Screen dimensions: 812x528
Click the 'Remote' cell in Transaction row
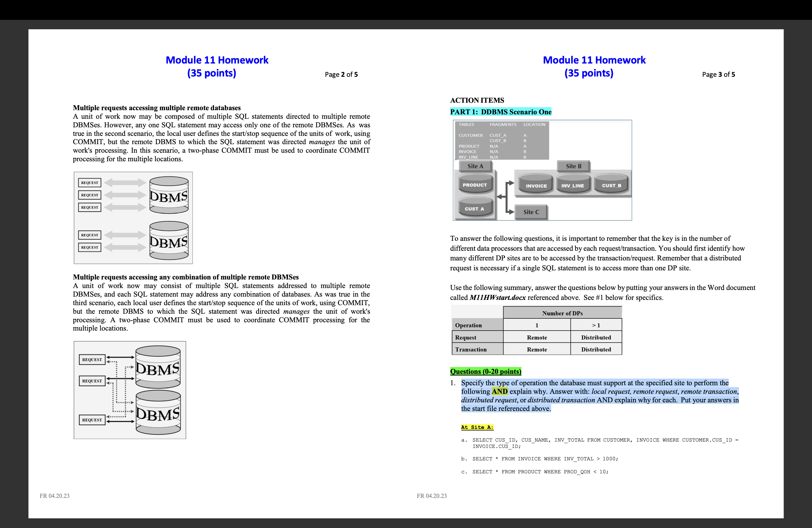536,349
